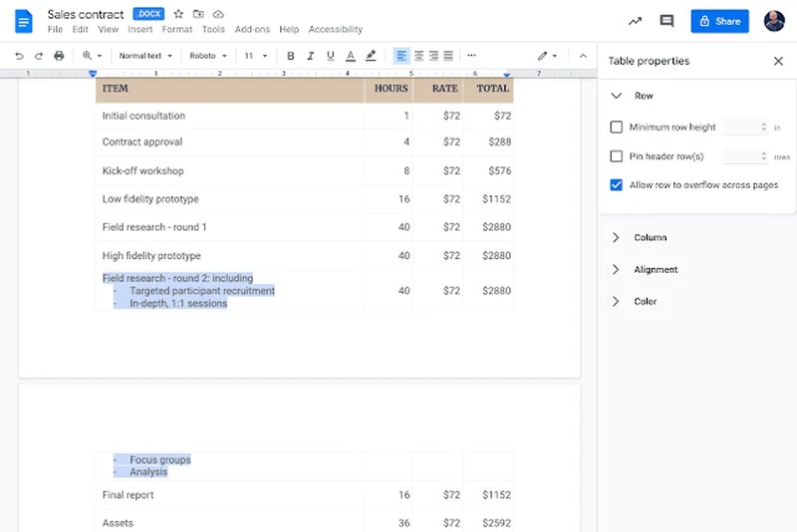Underline the selected text
797x532 pixels.
pyautogui.click(x=330, y=56)
